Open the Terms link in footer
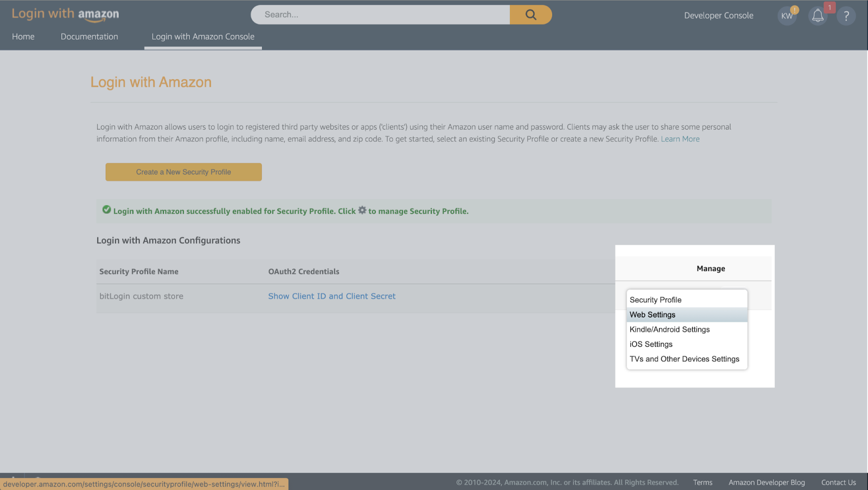Image resolution: width=868 pixels, height=490 pixels. pos(703,482)
